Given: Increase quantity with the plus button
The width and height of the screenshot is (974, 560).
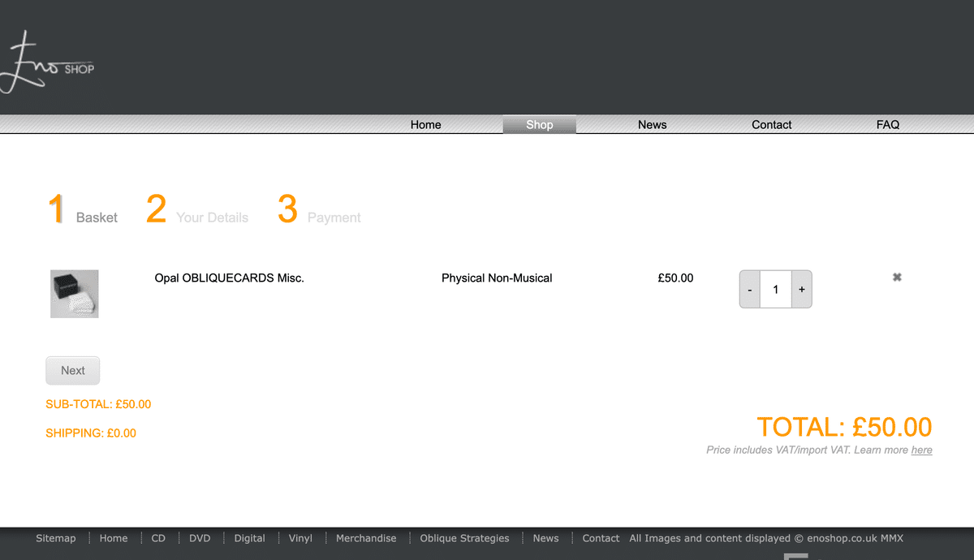Looking at the screenshot, I should point(802,289).
